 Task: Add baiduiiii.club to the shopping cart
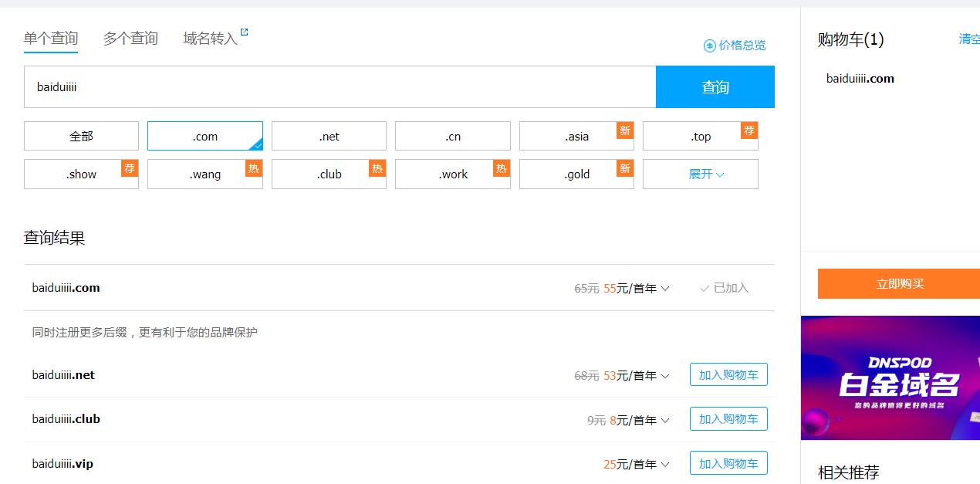coord(728,418)
